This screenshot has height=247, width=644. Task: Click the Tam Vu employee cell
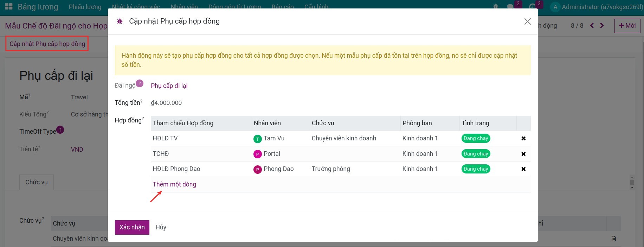pyautogui.click(x=273, y=139)
